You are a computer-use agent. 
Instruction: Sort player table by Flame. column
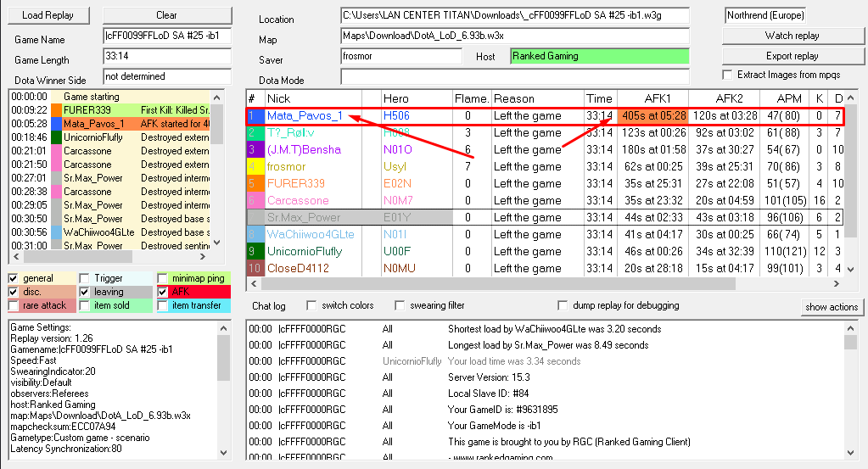pyautogui.click(x=473, y=98)
